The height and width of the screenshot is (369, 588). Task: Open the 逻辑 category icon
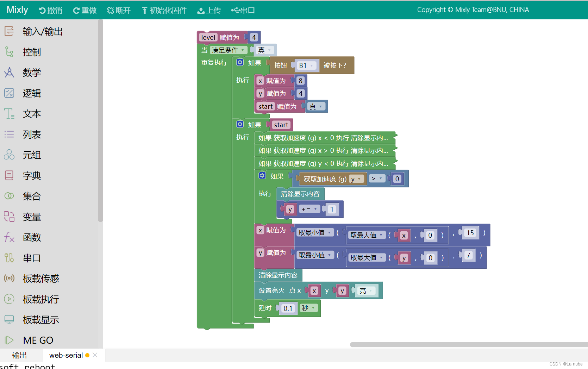click(9, 93)
